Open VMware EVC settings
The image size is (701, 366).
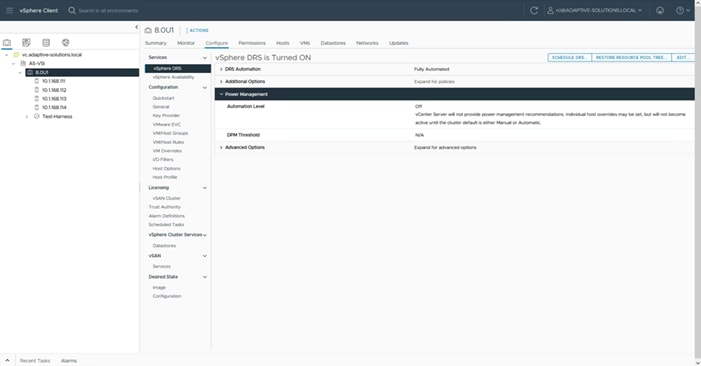coord(167,125)
